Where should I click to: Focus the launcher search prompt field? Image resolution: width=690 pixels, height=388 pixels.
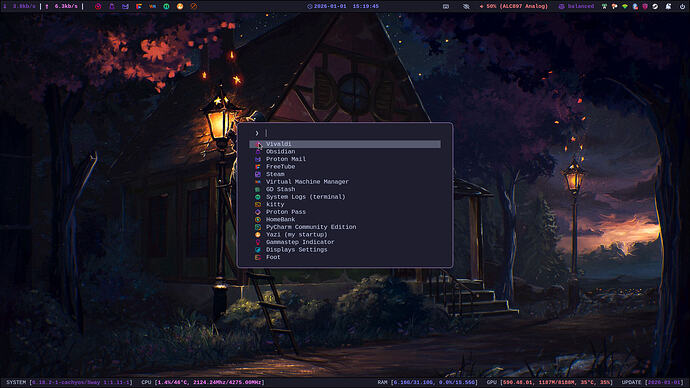point(345,133)
